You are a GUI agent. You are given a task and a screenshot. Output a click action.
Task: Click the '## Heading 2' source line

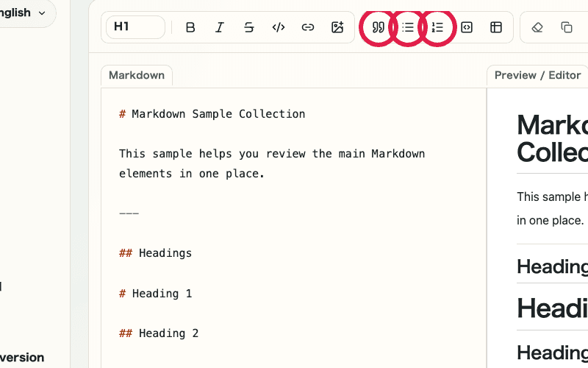[x=159, y=333]
